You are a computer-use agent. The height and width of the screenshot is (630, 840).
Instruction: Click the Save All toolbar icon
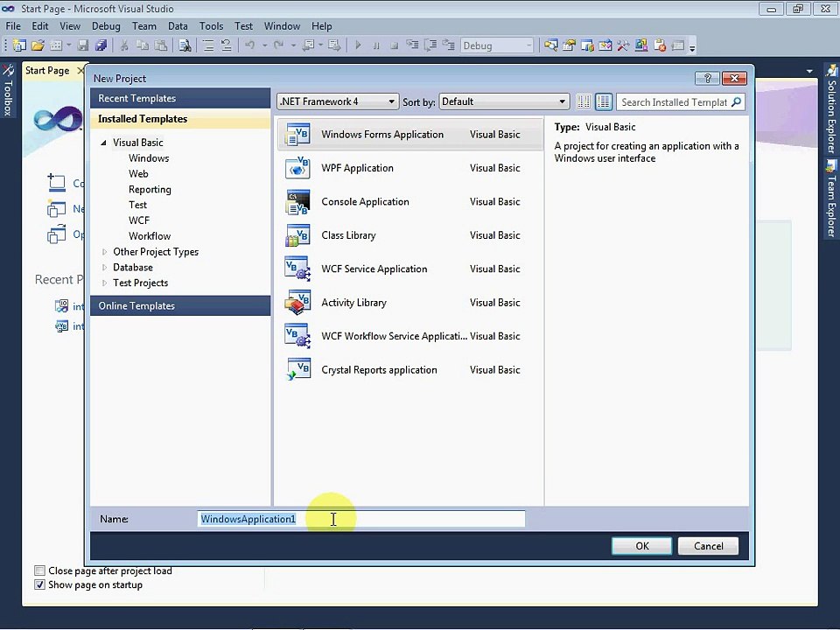[x=101, y=45]
